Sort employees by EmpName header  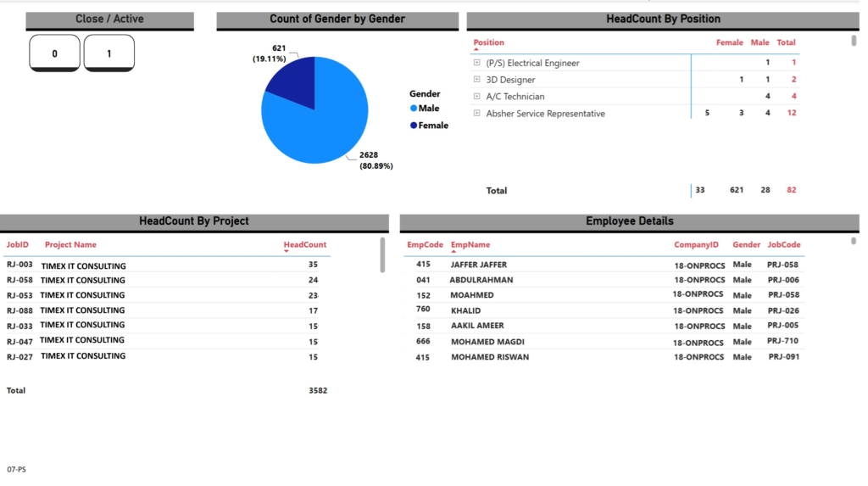pyautogui.click(x=470, y=244)
